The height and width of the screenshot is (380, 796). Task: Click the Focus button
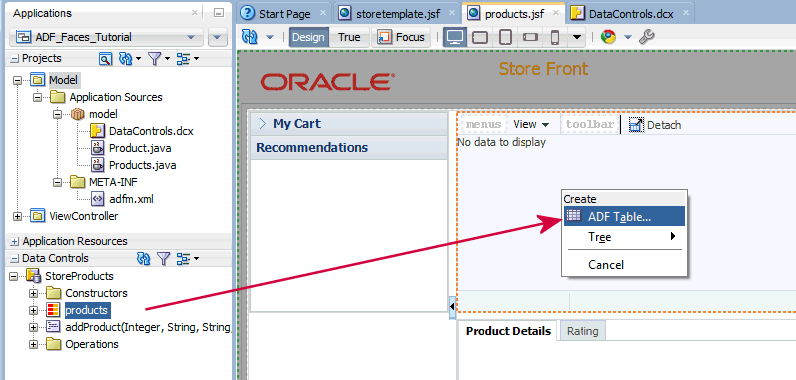(401, 37)
